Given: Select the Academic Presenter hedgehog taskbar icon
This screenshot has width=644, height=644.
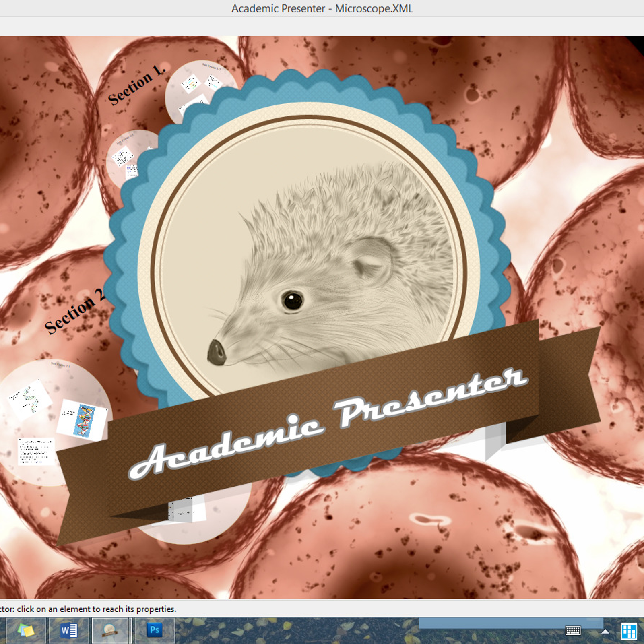Looking at the screenshot, I should click(x=110, y=630).
